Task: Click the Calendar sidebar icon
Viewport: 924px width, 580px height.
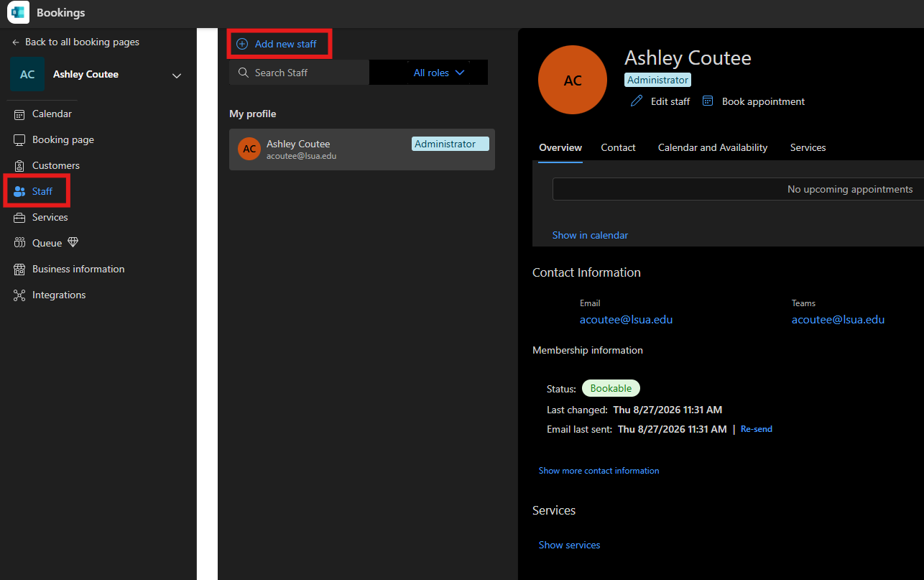Action: tap(19, 114)
